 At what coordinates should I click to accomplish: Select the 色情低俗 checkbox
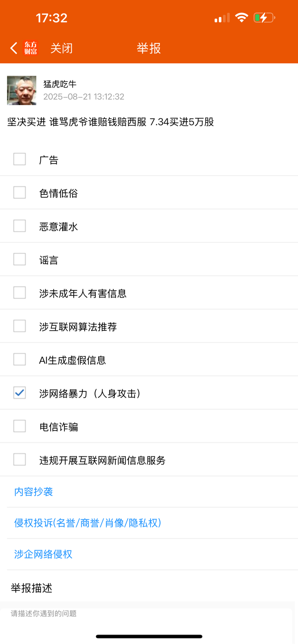[x=19, y=193]
